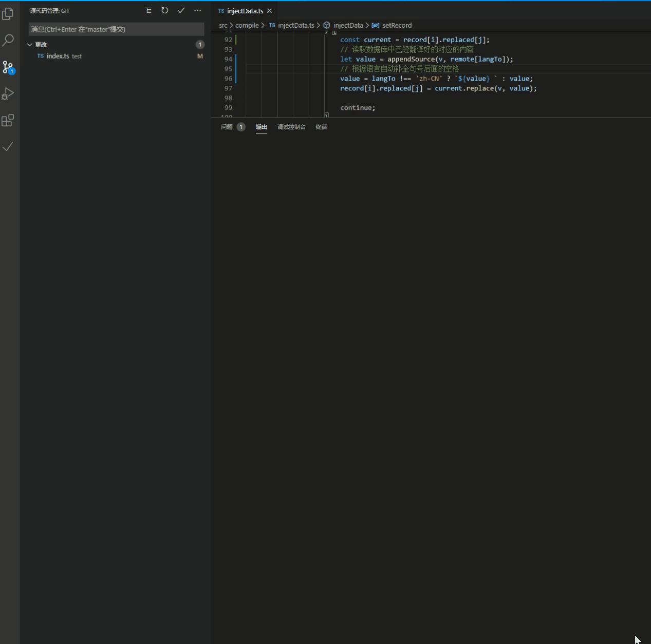
Task: Click the commit message input field
Action: [116, 29]
